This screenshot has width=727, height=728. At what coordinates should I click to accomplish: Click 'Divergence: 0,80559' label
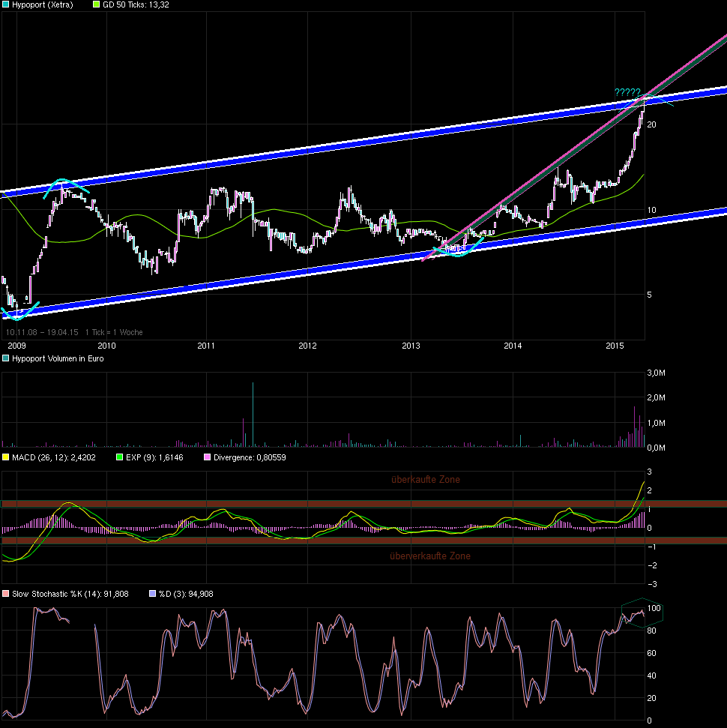pyautogui.click(x=250, y=457)
